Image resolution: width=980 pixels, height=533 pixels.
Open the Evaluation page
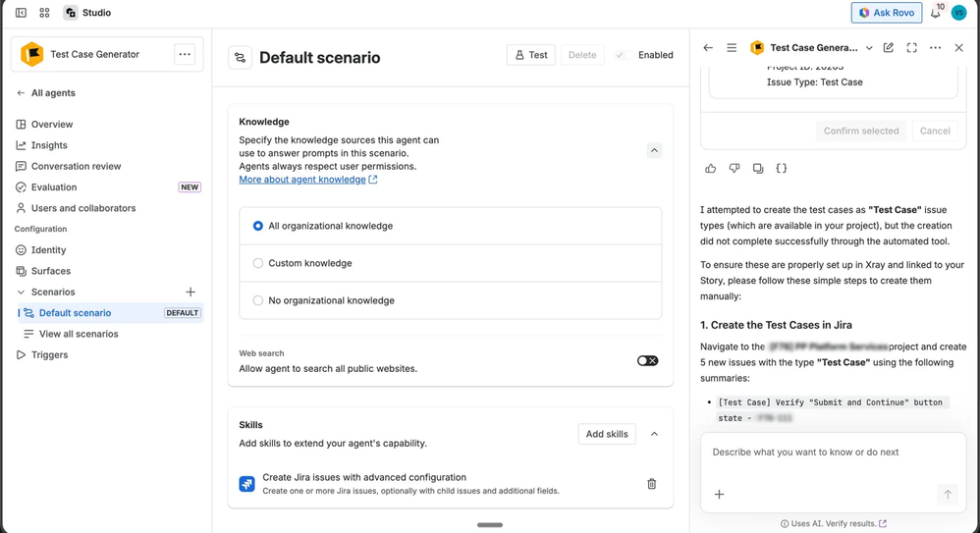54,187
